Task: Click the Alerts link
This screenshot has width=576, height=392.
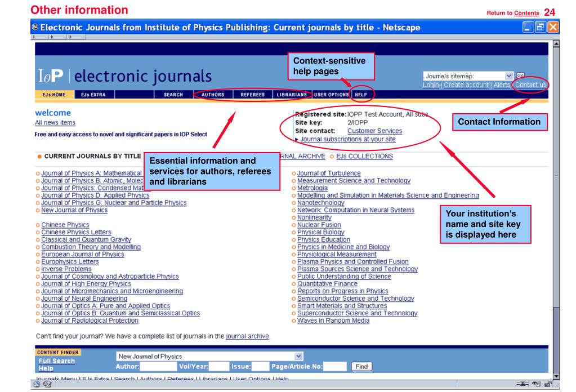Action: (502, 85)
